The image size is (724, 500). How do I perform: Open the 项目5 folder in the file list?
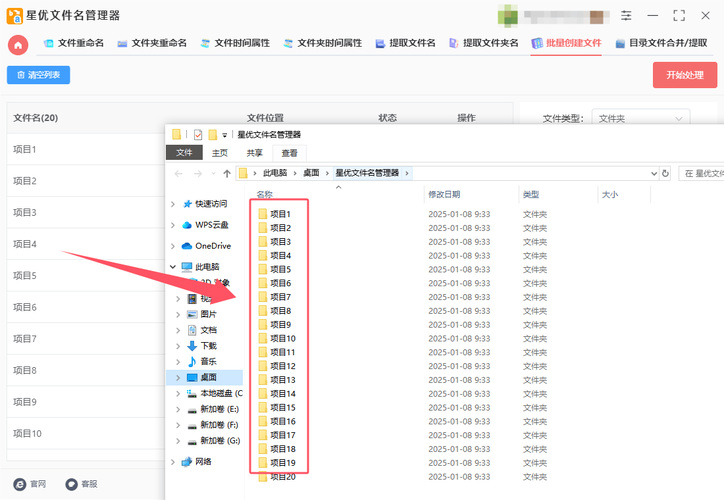tap(280, 270)
